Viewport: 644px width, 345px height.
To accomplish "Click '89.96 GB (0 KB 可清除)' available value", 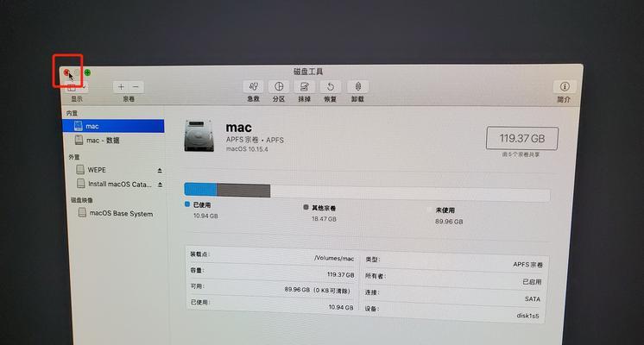I will click(318, 290).
